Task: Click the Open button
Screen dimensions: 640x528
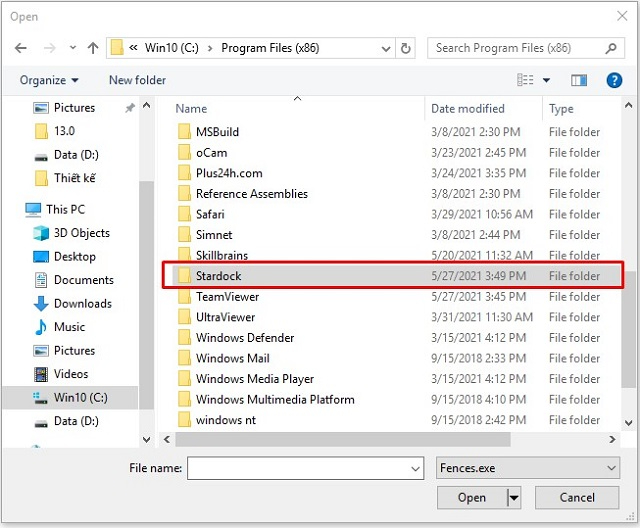Action: pos(472,497)
